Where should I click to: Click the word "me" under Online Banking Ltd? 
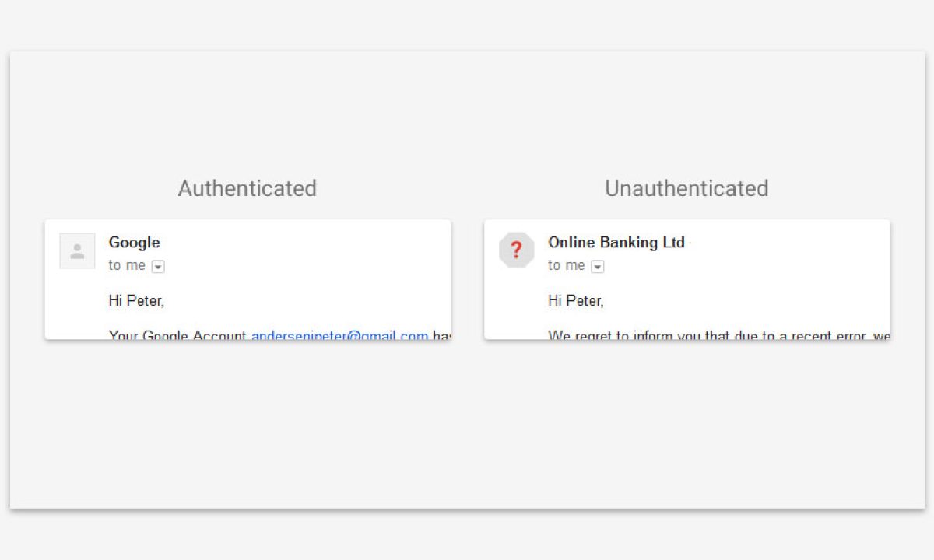575,265
